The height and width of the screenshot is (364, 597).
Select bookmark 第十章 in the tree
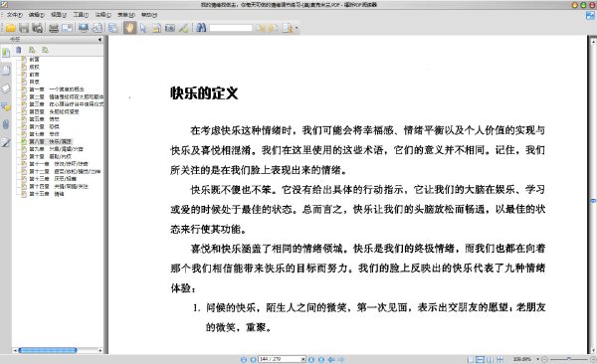tap(51, 156)
